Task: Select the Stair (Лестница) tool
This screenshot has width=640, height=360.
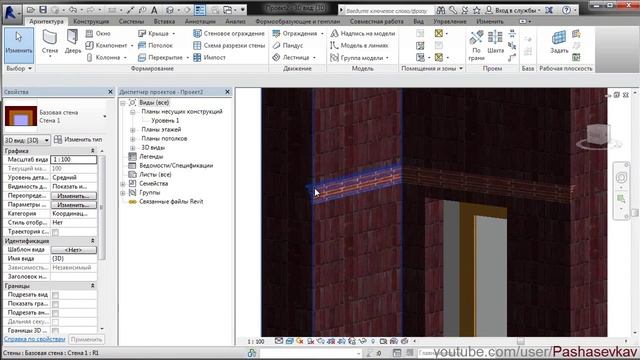Action: tap(291, 58)
